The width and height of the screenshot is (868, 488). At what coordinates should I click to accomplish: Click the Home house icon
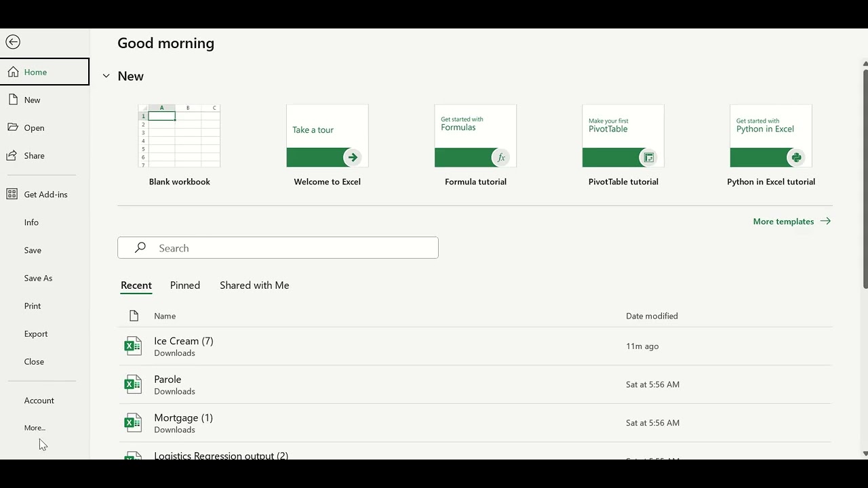pyautogui.click(x=13, y=72)
